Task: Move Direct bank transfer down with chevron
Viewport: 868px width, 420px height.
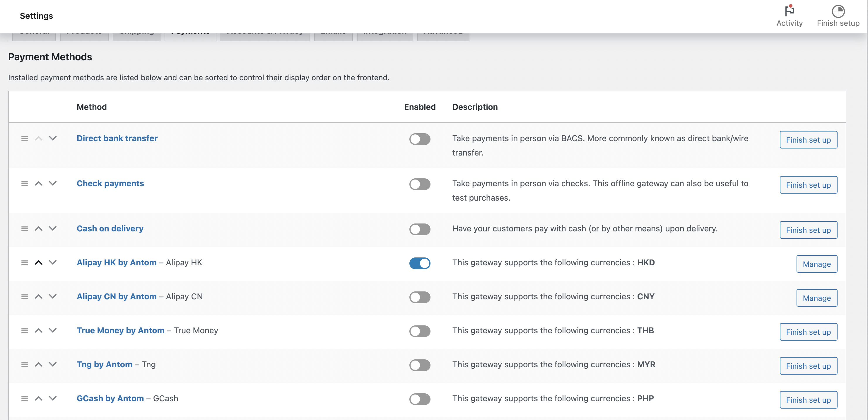Action: 52,139
